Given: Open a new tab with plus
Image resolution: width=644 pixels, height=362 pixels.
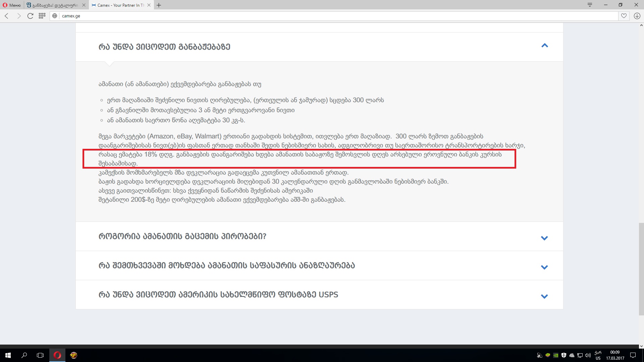Looking at the screenshot, I should [159, 5].
